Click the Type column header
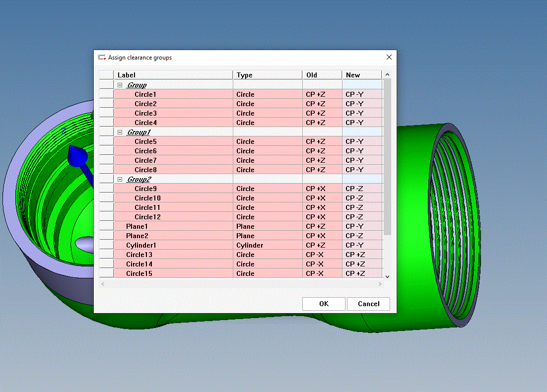 [267, 75]
